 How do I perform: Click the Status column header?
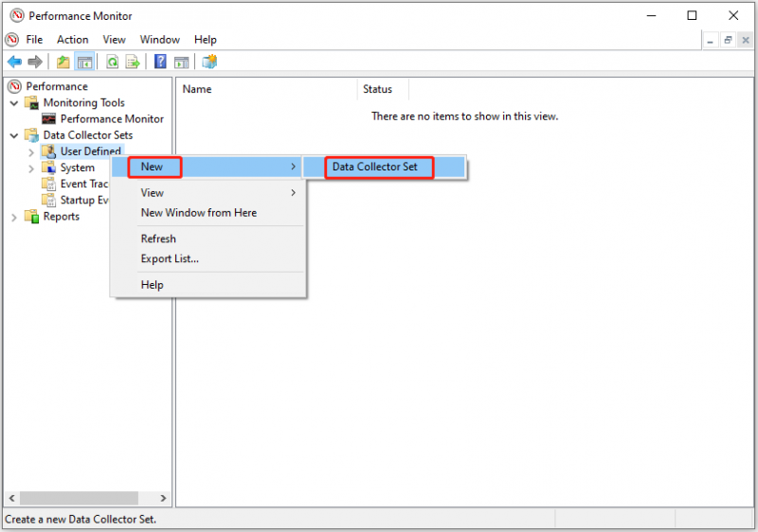coord(383,89)
